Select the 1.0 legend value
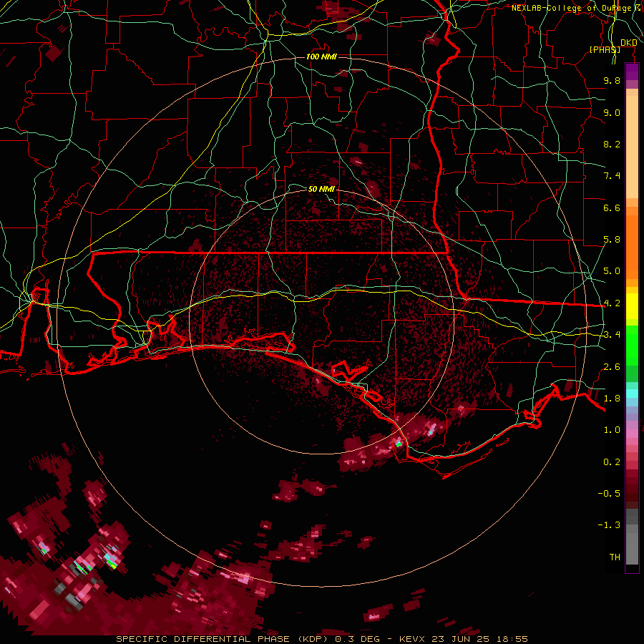The image size is (644, 644). click(x=612, y=430)
